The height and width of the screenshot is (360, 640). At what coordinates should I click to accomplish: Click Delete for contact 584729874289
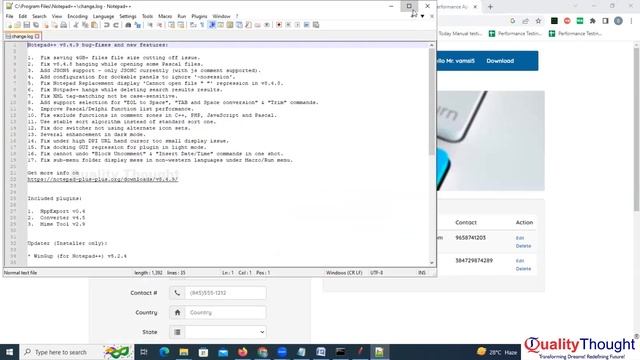pos(523,269)
